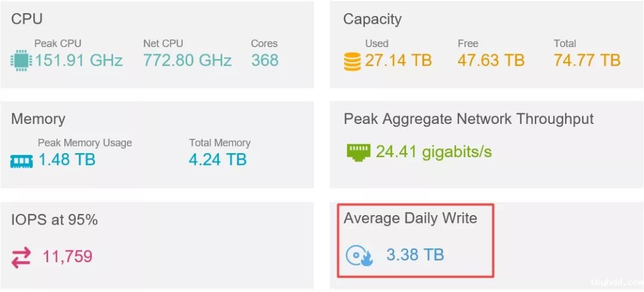Click the Average Daily Write disk-flame icon
The width and height of the screenshot is (644, 292).
coord(360,256)
